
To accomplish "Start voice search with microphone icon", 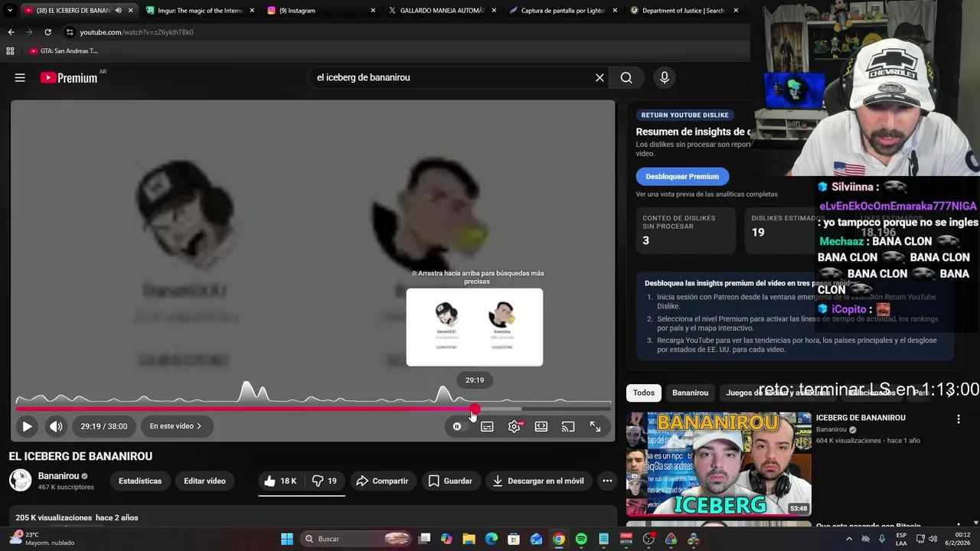I will 665,77.
